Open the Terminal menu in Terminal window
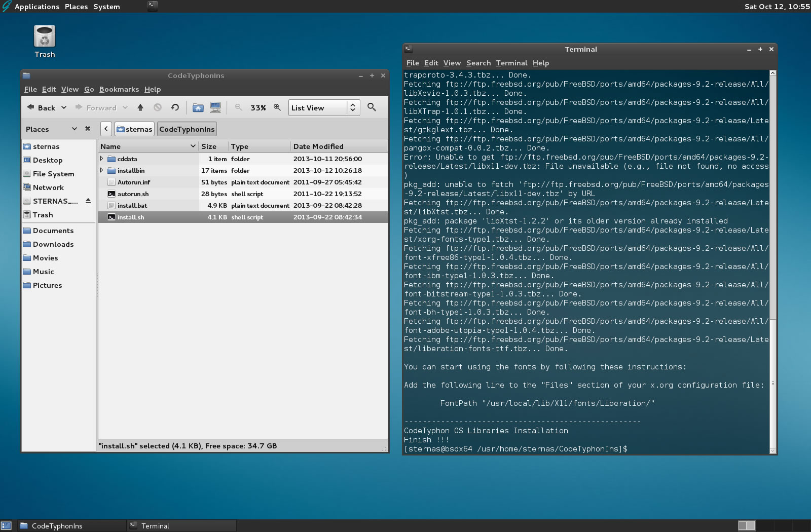Viewport: 811px width, 532px height. click(511, 63)
